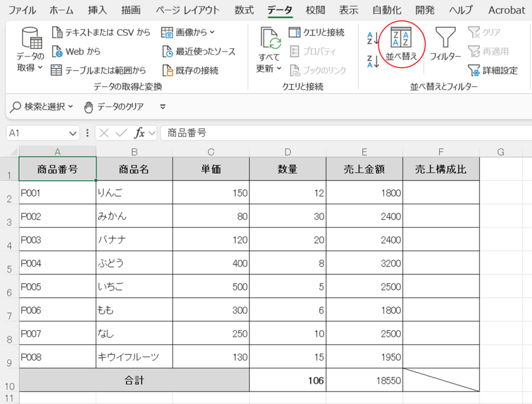Open Queries and Connections (クエリと接続)
The image size is (532, 404).
316,32
